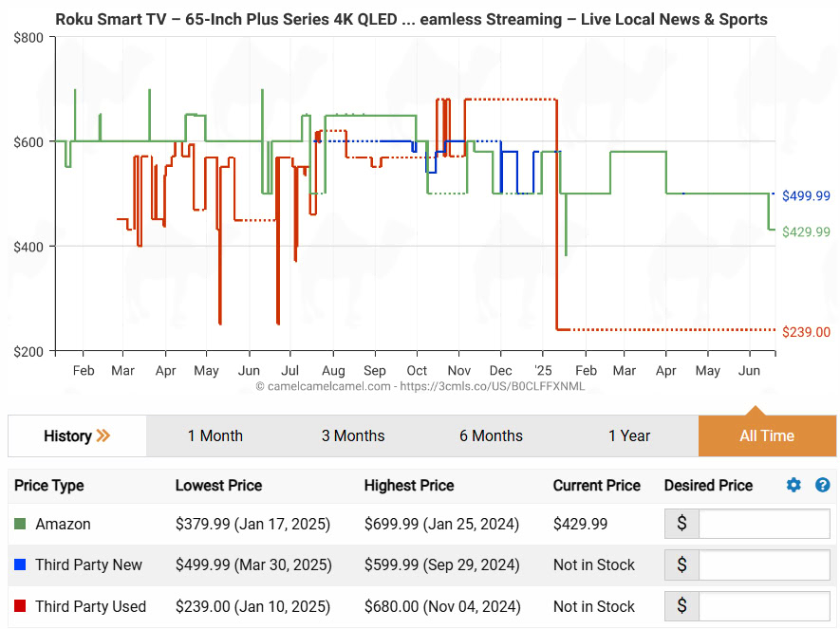This screenshot has width=840, height=629.
Task: Click the $239.00 price label on chart
Action: click(x=806, y=332)
